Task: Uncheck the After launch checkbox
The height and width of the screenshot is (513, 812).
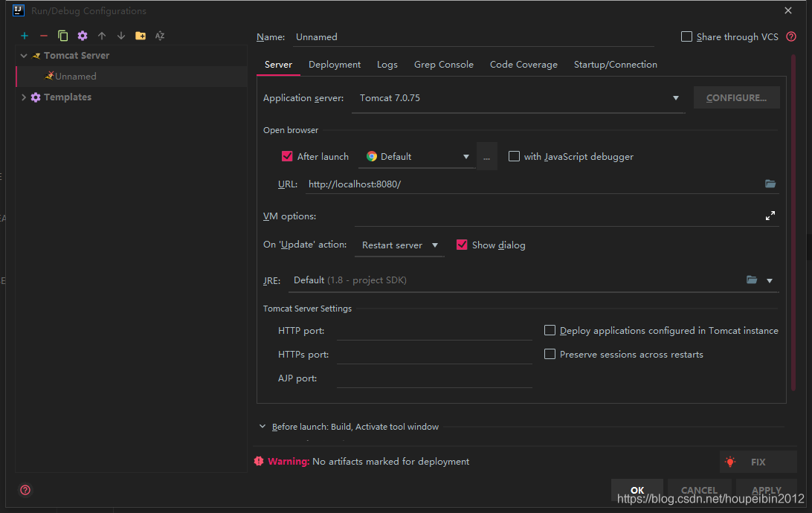Action: pyautogui.click(x=287, y=156)
